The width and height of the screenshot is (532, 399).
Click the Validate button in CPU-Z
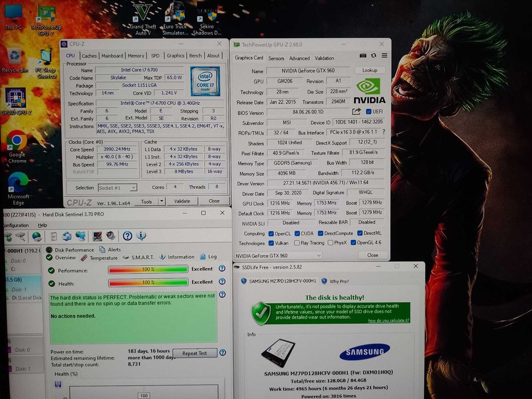(x=182, y=201)
